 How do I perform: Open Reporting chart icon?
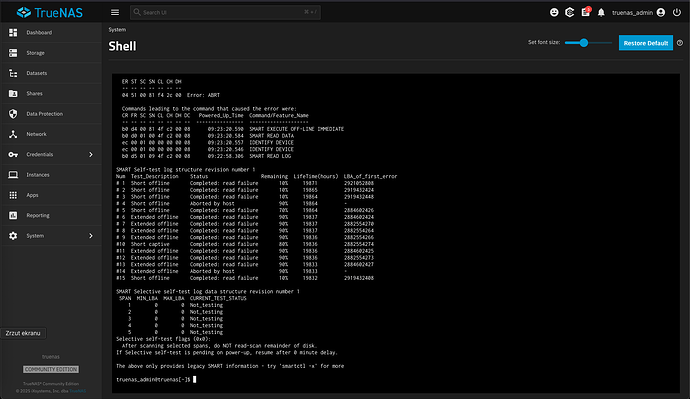pyautogui.click(x=13, y=215)
